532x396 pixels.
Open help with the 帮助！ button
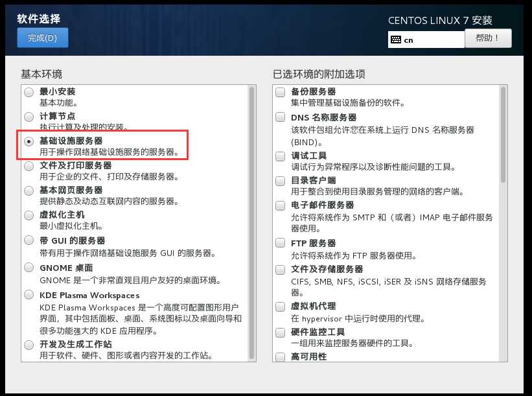pyautogui.click(x=488, y=38)
